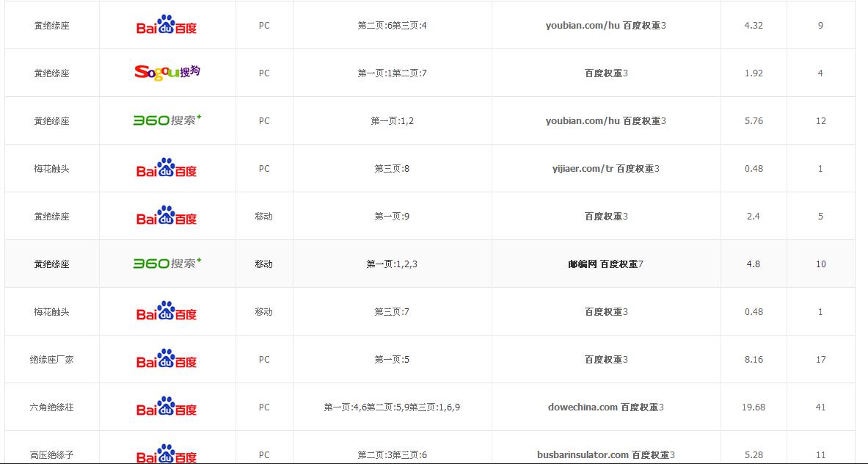
Task: Click the 360 logo in the 邮编网 row
Action: tap(167, 263)
